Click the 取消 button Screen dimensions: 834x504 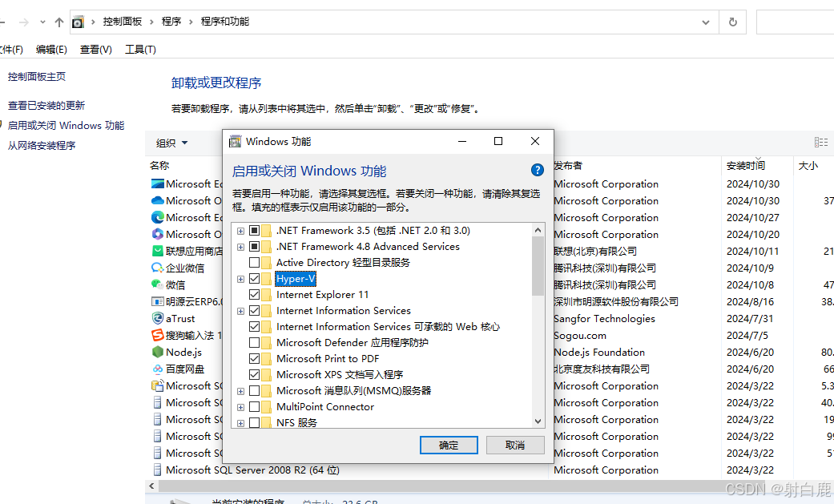[x=515, y=445]
